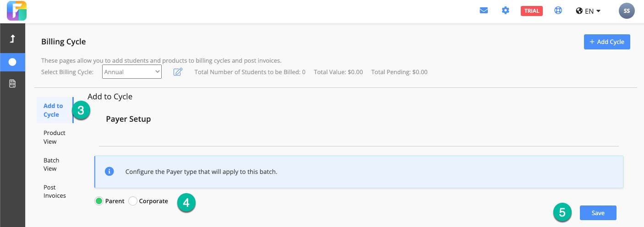Image resolution: width=644 pixels, height=227 pixels.
Task: Click the sidebar up-arrow icon
Action: click(x=12, y=39)
